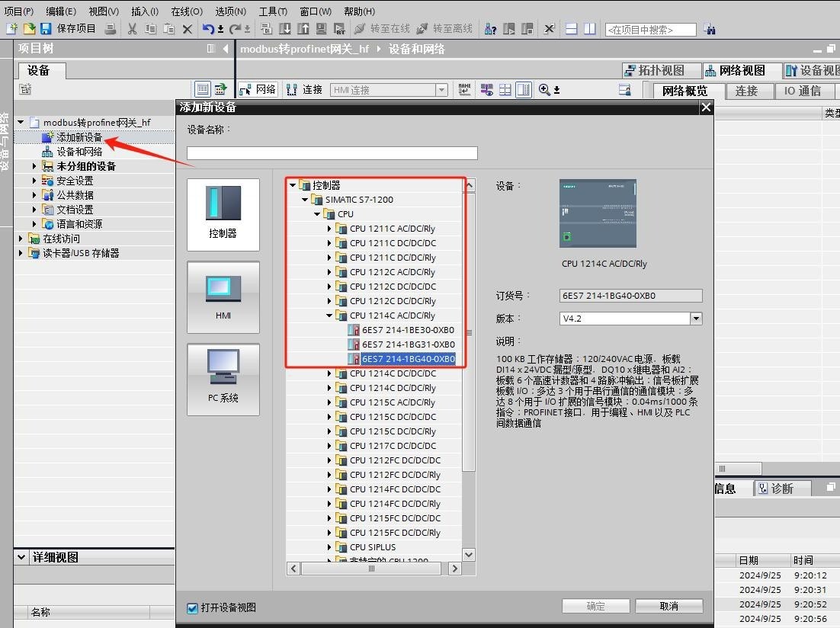Expand CPU 1217C DC/DC/DC node
The height and width of the screenshot is (628, 840).
click(x=329, y=445)
